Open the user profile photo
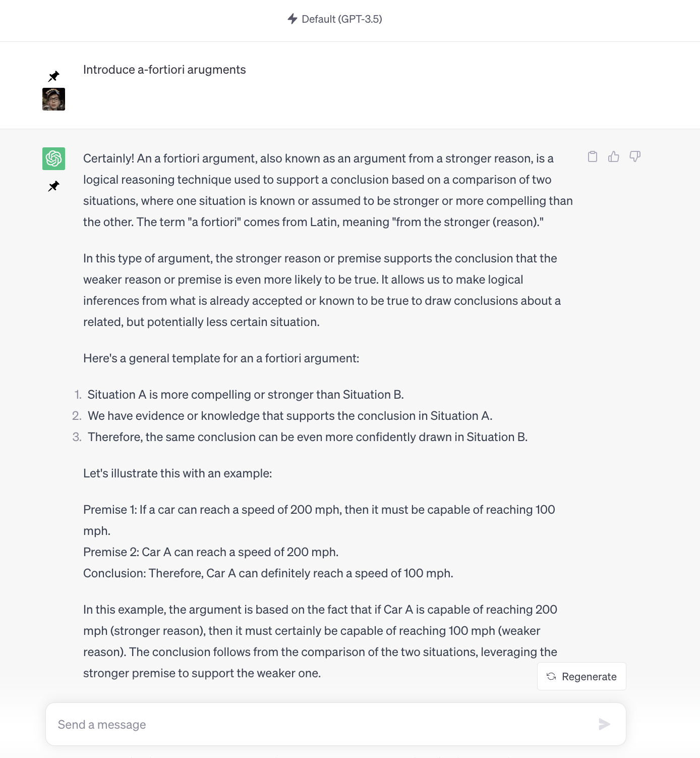700x758 pixels. click(53, 99)
